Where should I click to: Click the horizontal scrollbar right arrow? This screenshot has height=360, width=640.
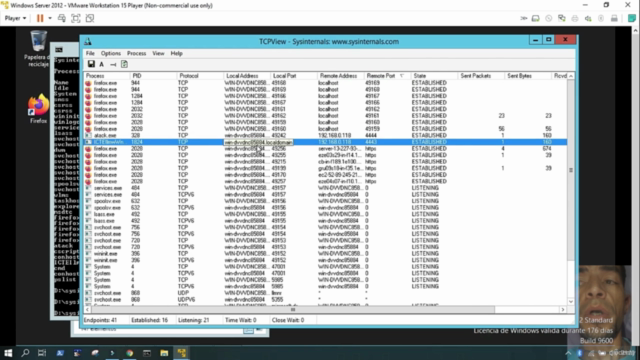563,310
